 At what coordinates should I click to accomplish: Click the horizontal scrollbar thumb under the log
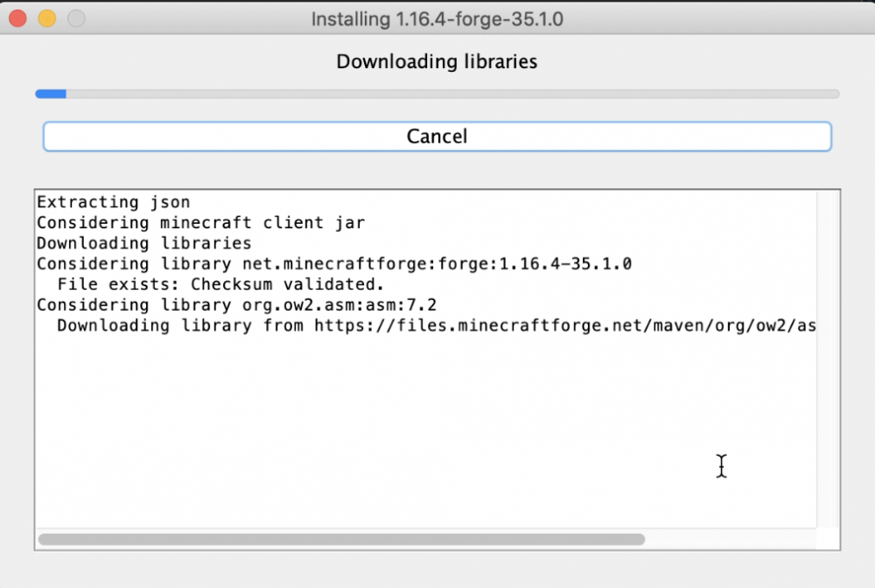[x=341, y=540]
